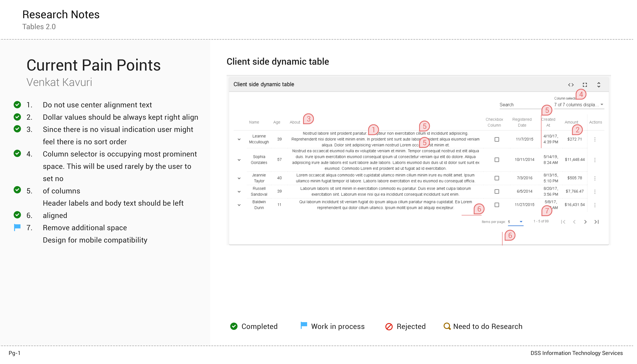Expand the Sophia Gonzales row
Screen dimensions: 637x364
[239, 160]
